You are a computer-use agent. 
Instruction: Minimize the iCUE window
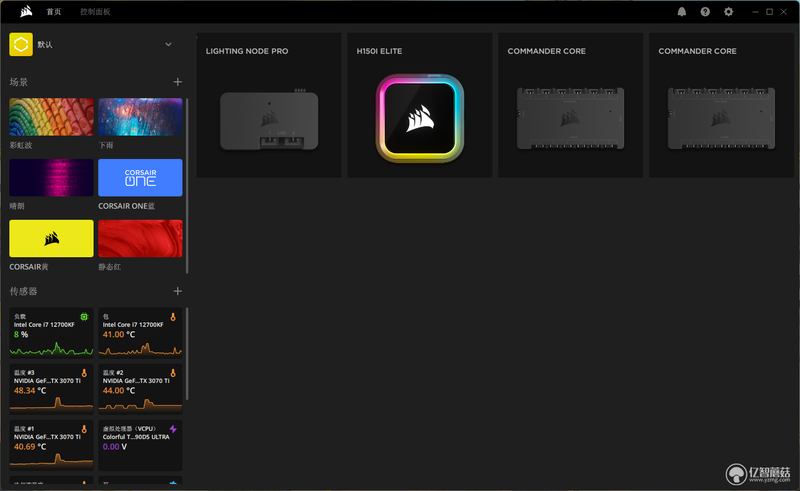point(755,12)
